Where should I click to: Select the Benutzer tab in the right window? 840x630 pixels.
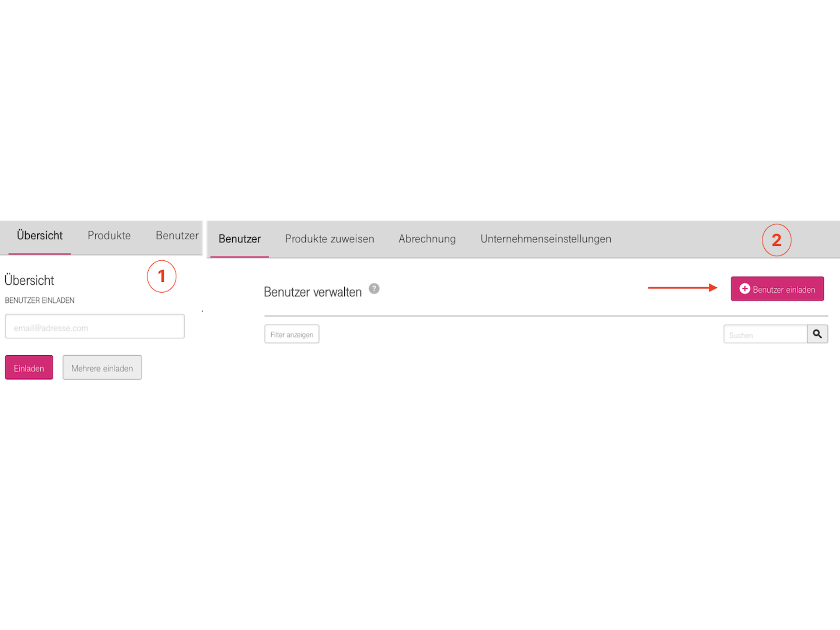click(239, 239)
